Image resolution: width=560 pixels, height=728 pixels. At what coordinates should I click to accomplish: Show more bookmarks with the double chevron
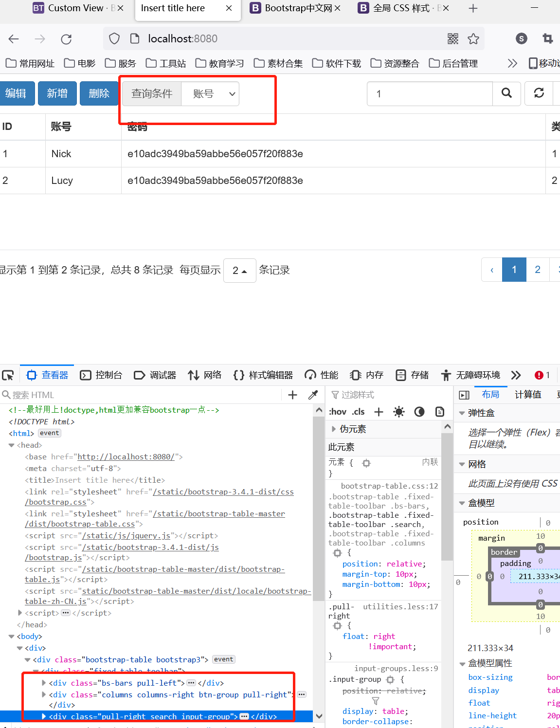(512, 63)
